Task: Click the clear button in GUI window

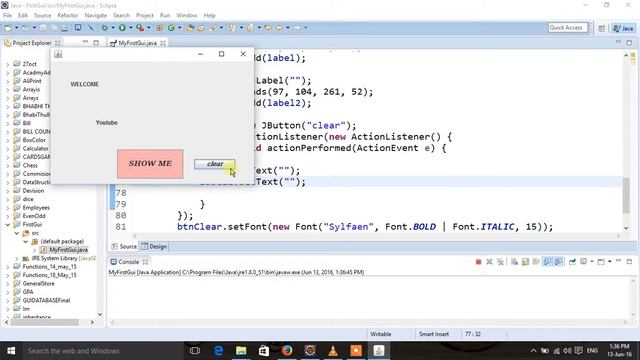Action: click(215, 164)
